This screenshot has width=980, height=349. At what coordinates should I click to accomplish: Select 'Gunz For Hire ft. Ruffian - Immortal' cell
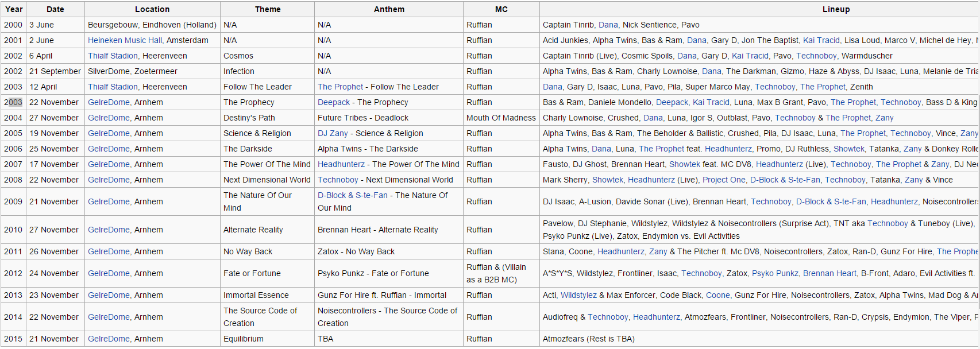point(389,295)
